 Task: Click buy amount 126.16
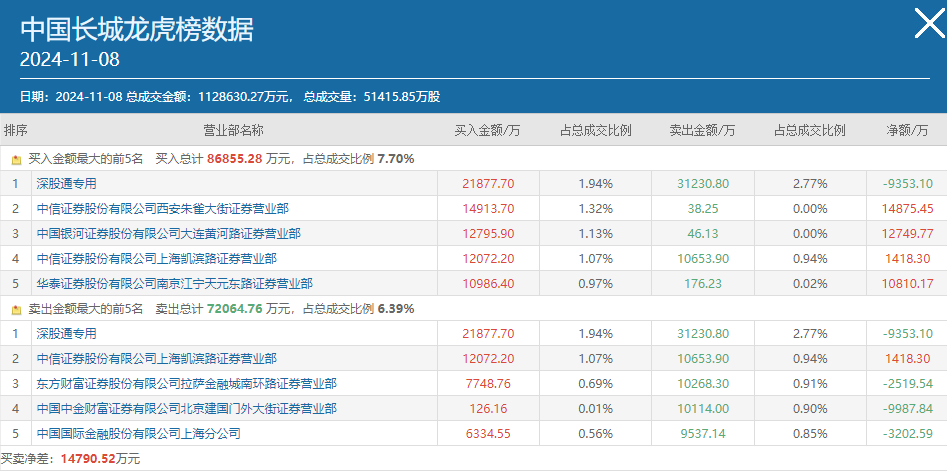coord(489,409)
